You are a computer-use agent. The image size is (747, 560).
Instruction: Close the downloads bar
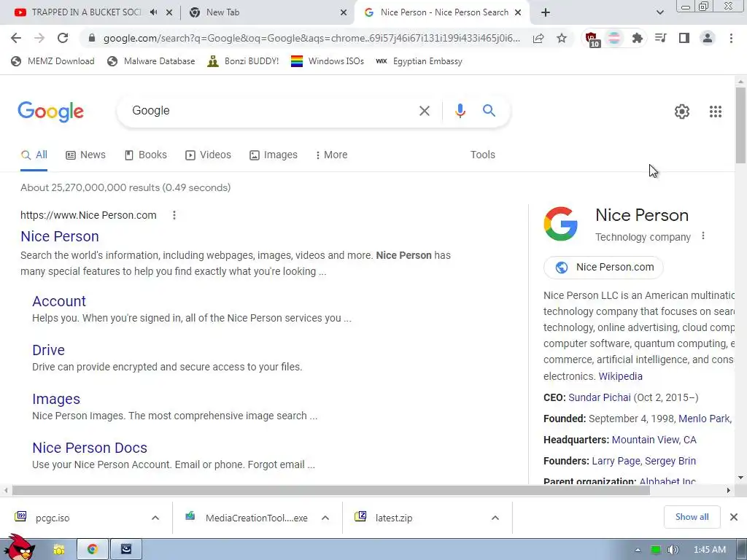coord(734,517)
